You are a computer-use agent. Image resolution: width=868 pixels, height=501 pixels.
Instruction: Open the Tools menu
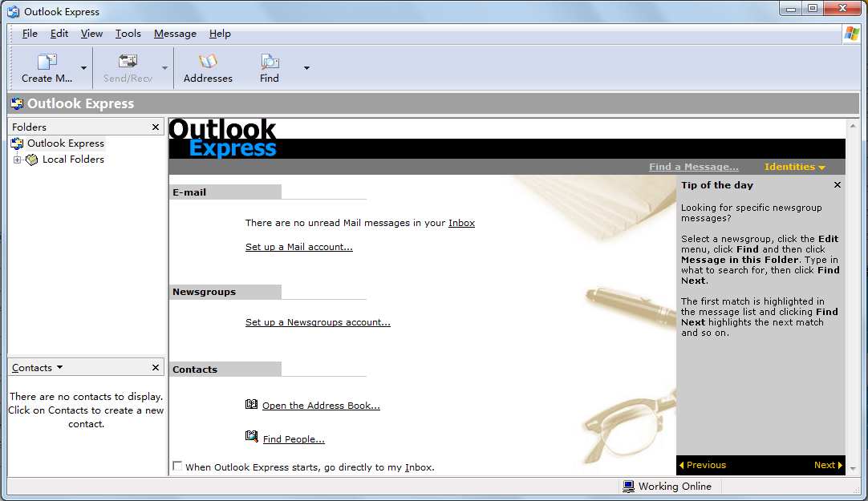pos(128,34)
